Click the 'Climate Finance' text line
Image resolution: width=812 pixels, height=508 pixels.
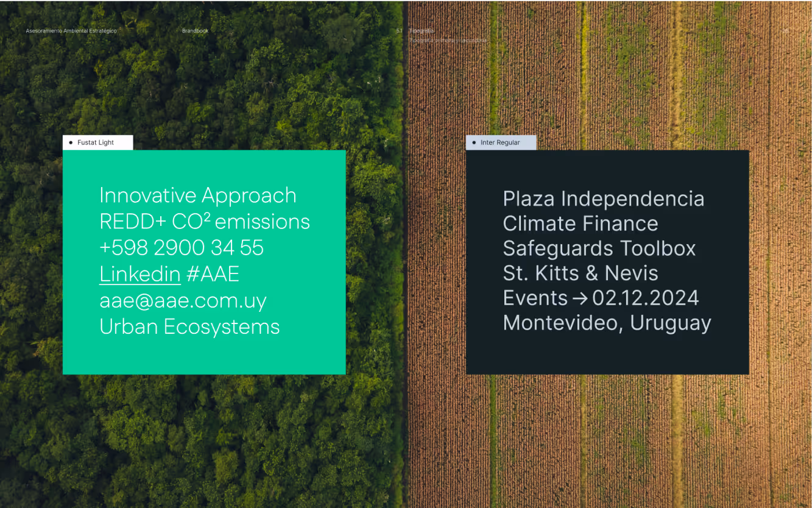click(x=581, y=224)
